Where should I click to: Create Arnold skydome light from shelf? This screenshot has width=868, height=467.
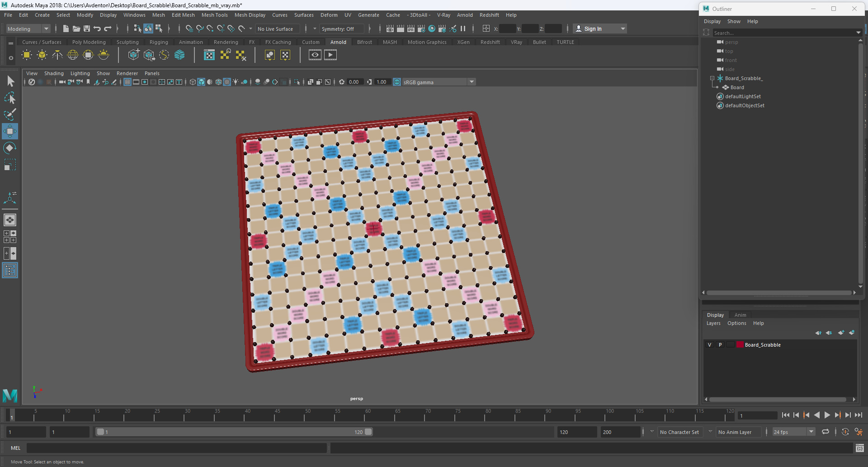(x=73, y=55)
